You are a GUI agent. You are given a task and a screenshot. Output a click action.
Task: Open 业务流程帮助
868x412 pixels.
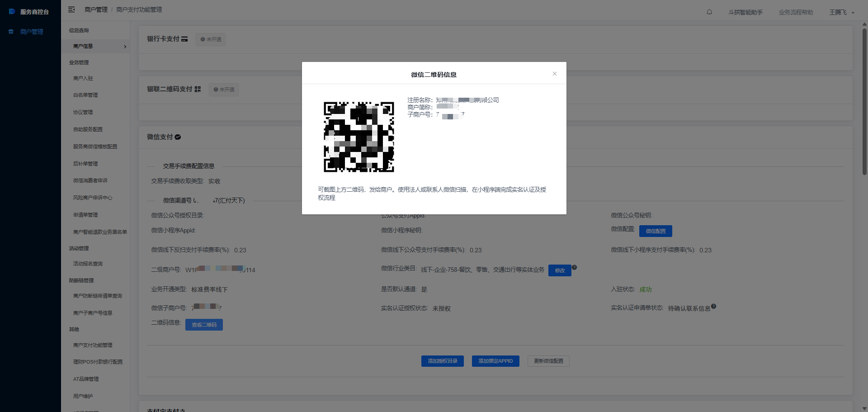pos(796,12)
